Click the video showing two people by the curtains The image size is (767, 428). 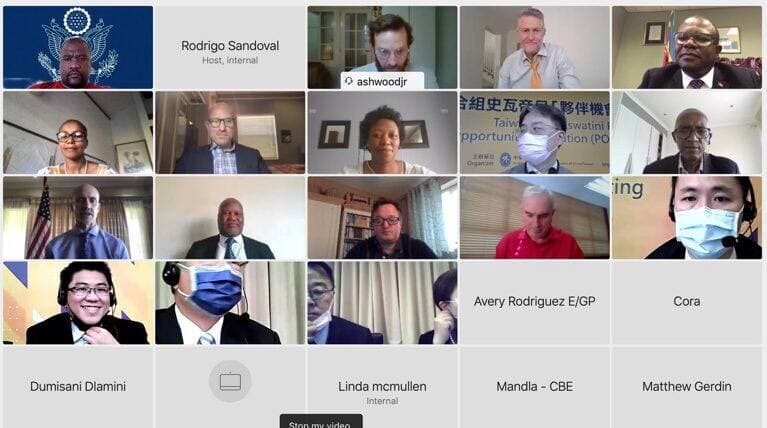(382, 303)
